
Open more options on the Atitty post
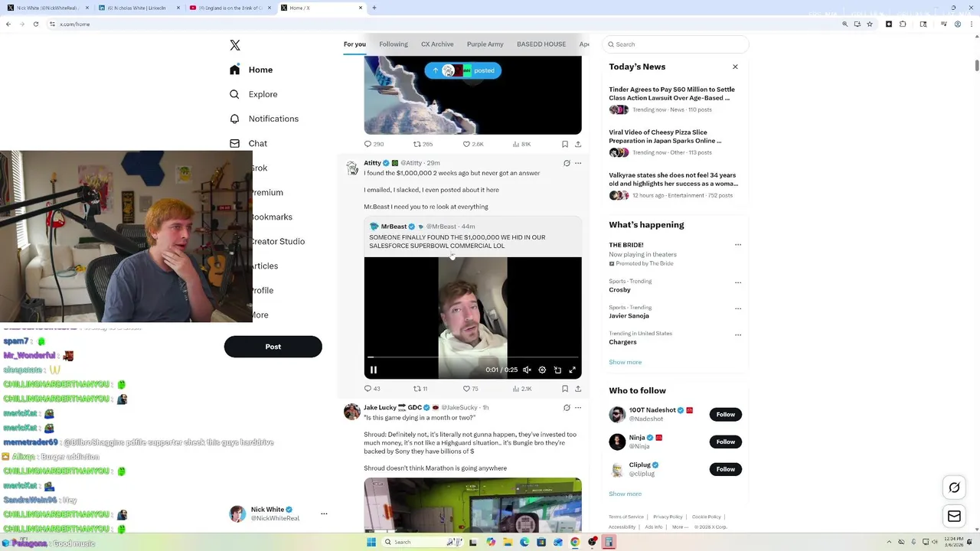[578, 163]
